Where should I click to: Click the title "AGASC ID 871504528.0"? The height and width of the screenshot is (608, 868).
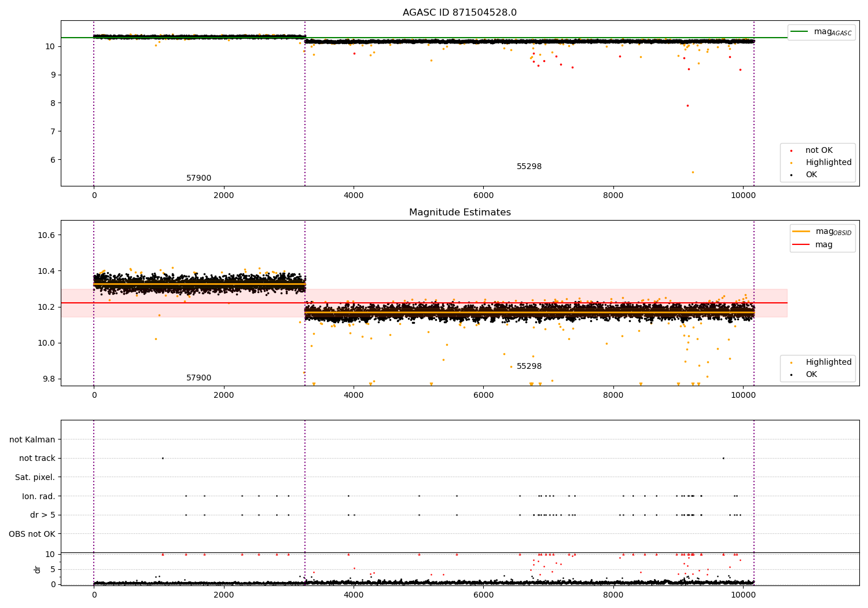(x=460, y=13)
